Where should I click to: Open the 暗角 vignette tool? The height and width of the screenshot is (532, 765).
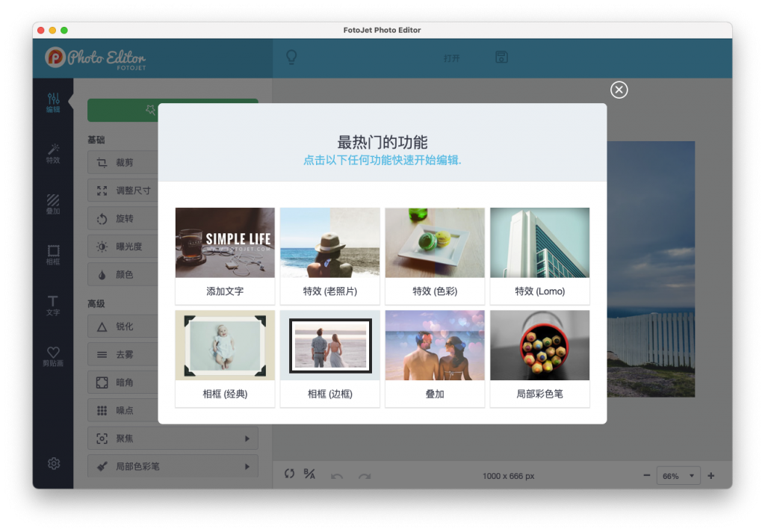tap(123, 382)
